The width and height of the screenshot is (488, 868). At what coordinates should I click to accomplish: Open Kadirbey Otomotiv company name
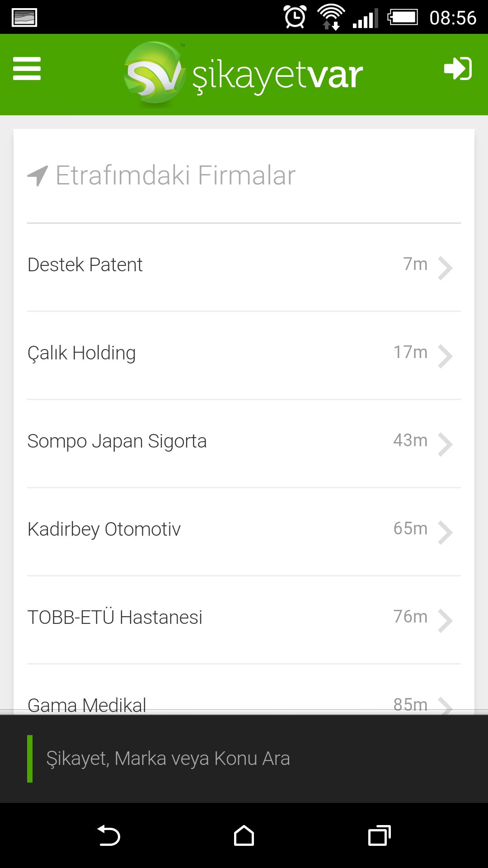(104, 529)
